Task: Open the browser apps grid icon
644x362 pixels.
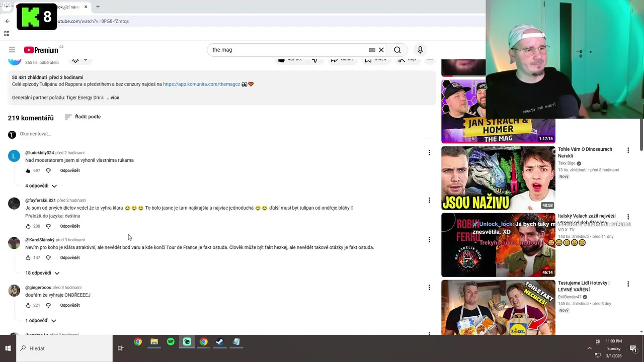Action: coord(7,34)
